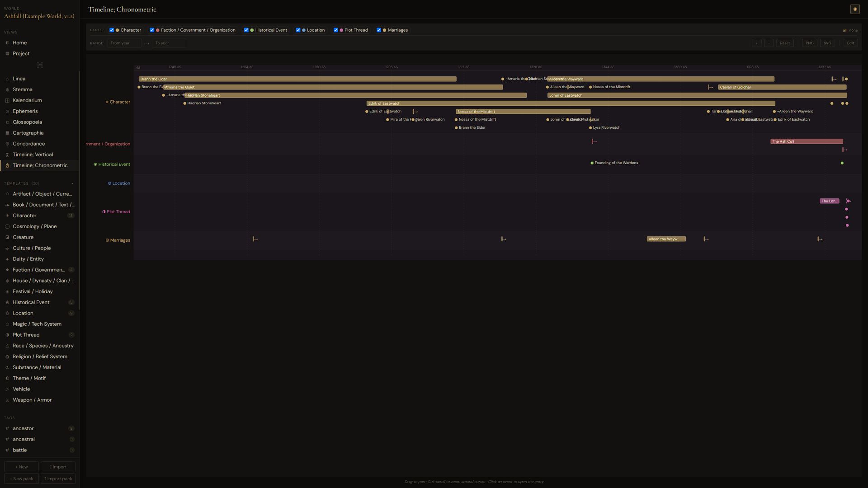Open the Plot Thread template list
868x488 pixels.
(x=39, y=335)
